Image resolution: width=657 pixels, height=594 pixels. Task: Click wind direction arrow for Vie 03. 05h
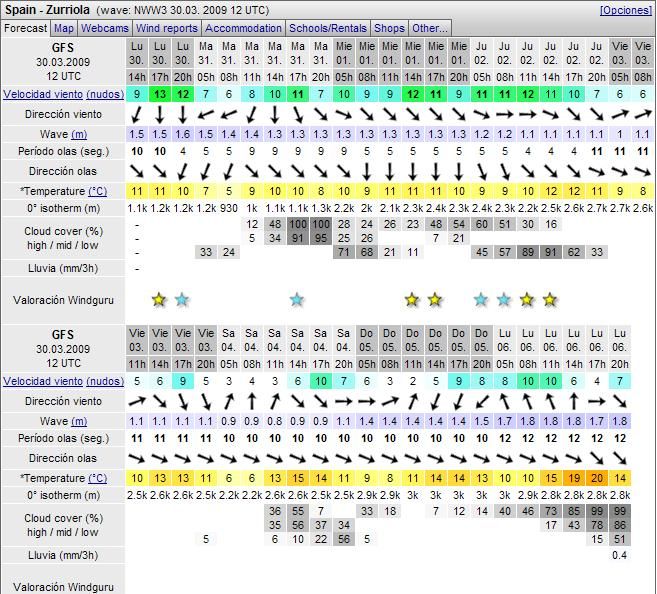[x=619, y=114]
